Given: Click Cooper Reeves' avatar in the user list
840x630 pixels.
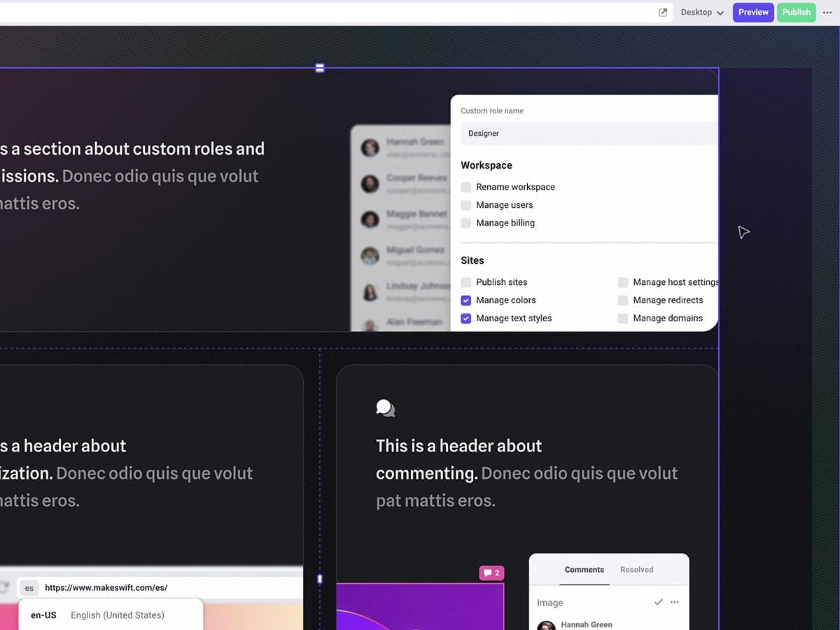Looking at the screenshot, I should pyautogui.click(x=370, y=184).
